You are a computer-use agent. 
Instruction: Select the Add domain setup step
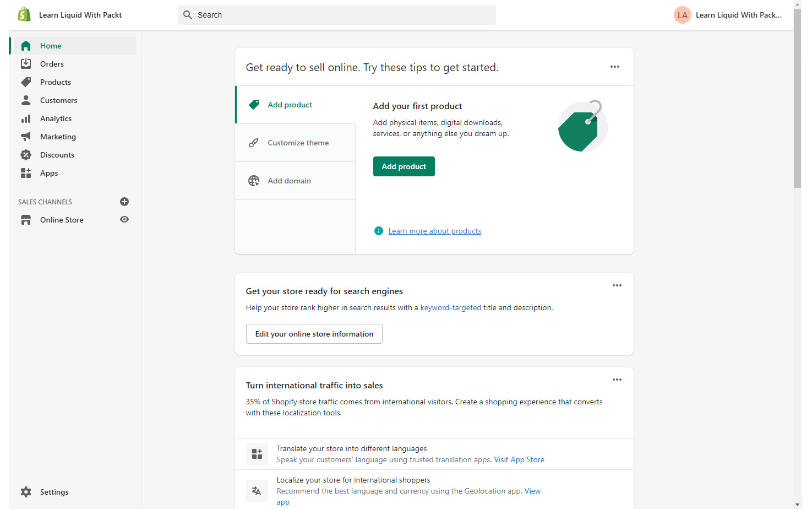(289, 180)
